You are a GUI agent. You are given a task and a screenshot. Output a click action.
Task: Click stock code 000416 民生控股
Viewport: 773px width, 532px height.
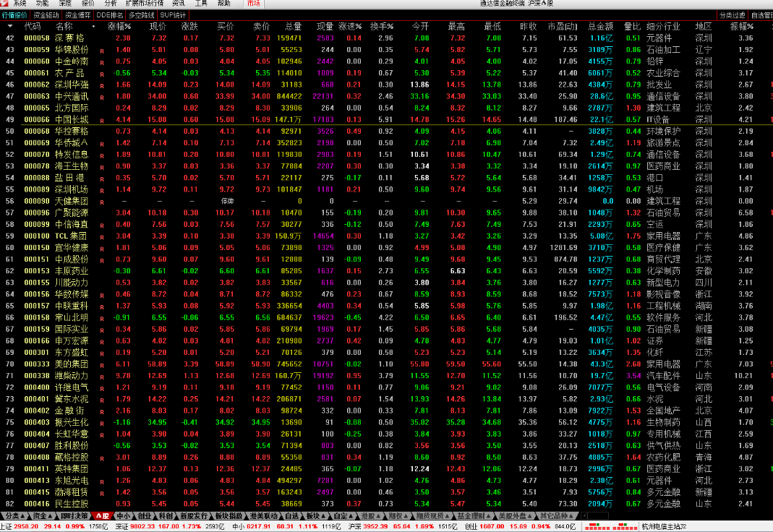point(37,504)
